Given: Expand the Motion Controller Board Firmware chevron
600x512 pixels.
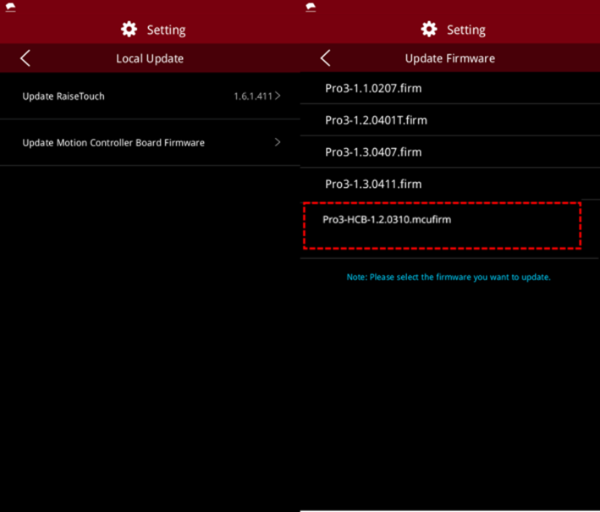Looking at the screenshot, I should [277, 143].
